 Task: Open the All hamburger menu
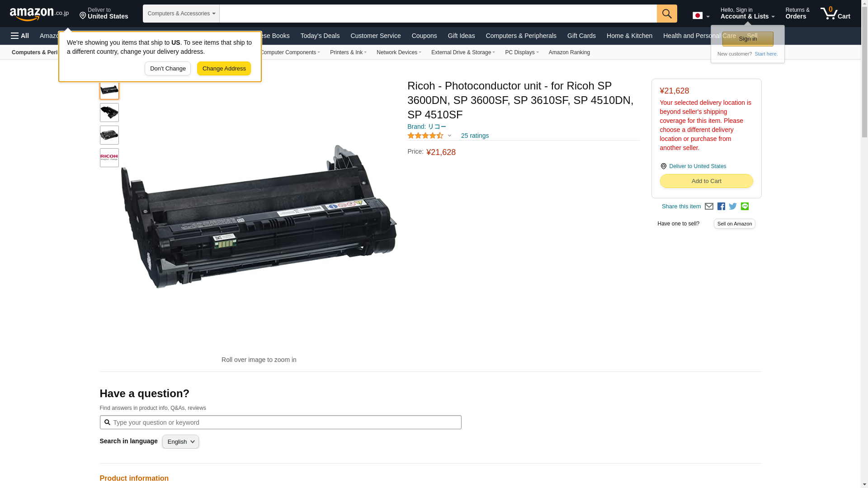[x=20, y=36]
